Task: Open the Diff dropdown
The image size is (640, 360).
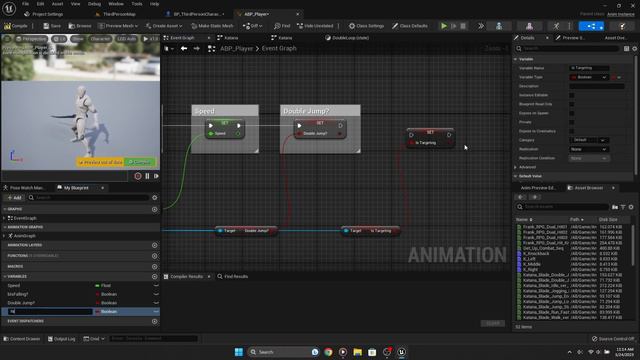Action: tap(253, 26)
